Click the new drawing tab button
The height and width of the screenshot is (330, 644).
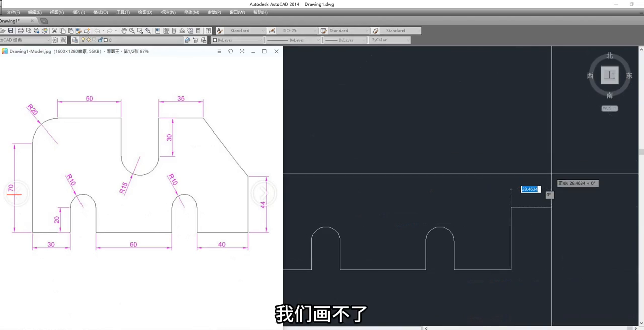click(44, 21)
